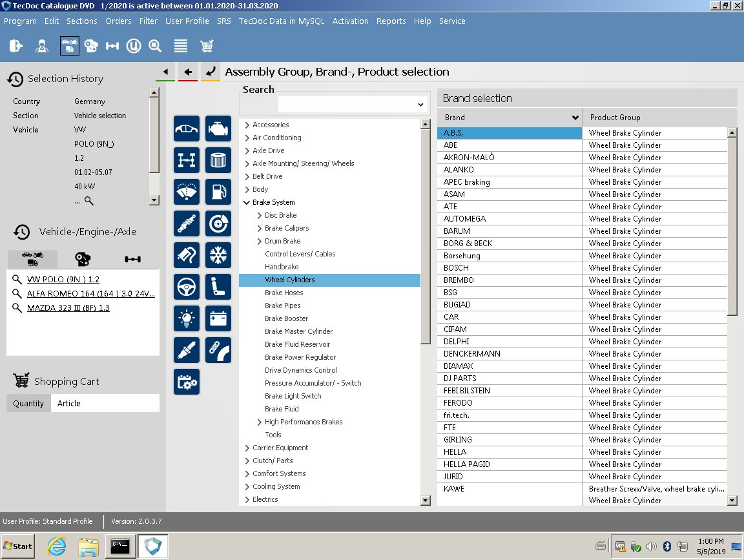Select Brake Hoses tree item

click(x=284, y=293)
